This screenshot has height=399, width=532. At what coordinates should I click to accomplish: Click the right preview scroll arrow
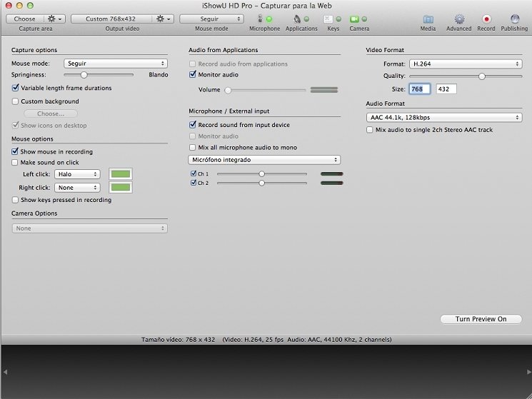pos(528,372)
